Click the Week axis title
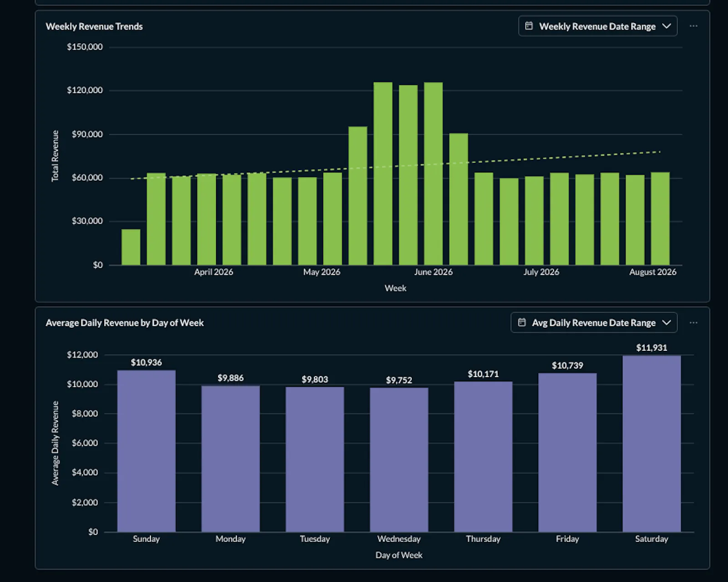Screen dimensions: 728x582 point(395,288)
